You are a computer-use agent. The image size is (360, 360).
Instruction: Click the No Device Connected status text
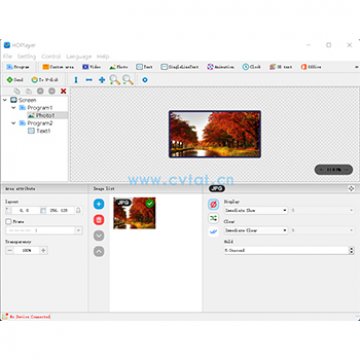pos(30,317)
